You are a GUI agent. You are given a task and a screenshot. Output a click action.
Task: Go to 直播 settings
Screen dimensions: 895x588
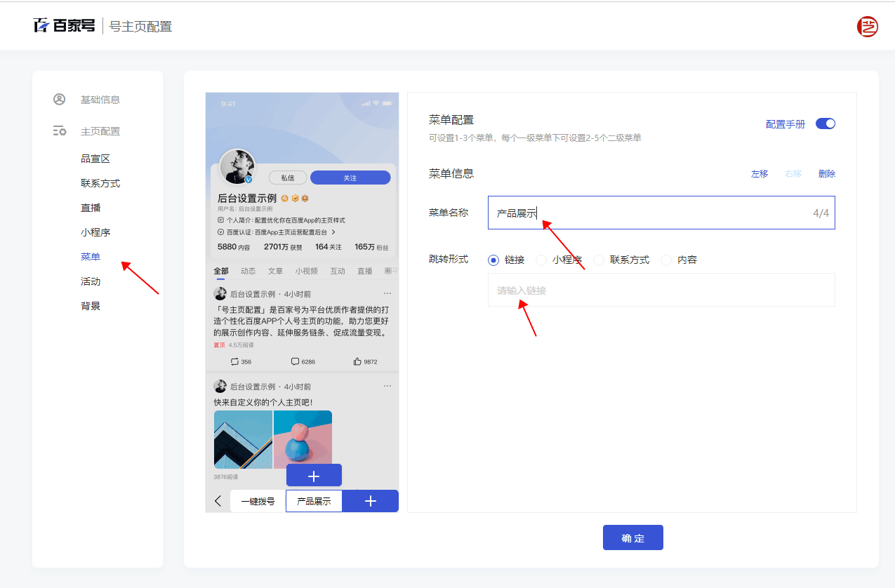[x=91, y=208]
